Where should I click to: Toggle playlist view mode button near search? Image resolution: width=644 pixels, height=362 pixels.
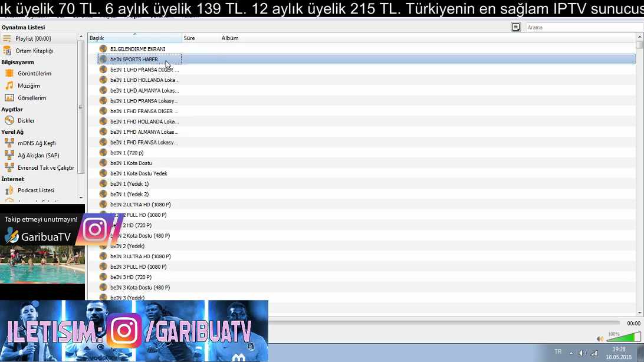tap(516, 27)
